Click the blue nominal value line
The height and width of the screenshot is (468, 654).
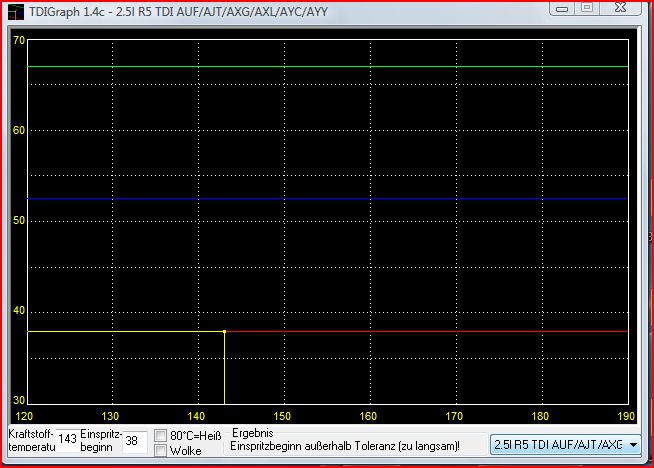pyautogui.click(x=328, y=199)
